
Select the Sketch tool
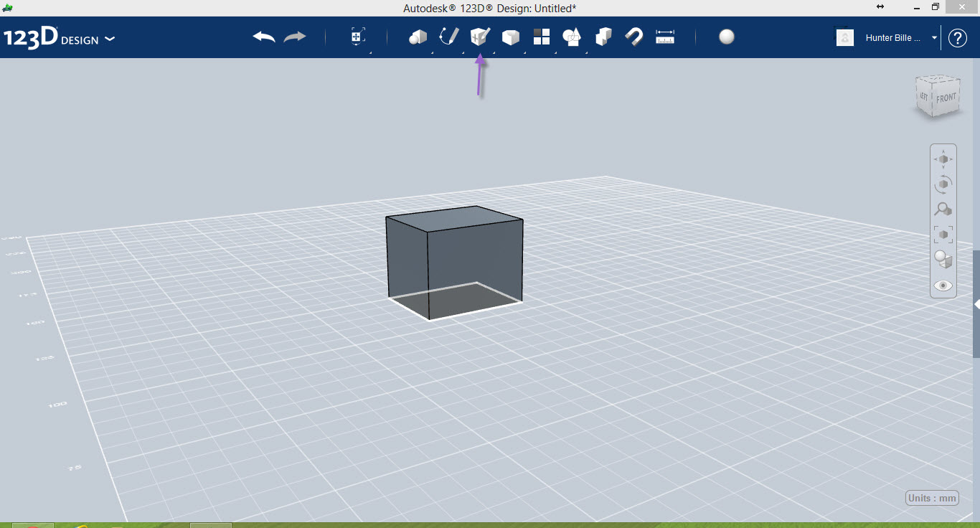tap(449, 37)
